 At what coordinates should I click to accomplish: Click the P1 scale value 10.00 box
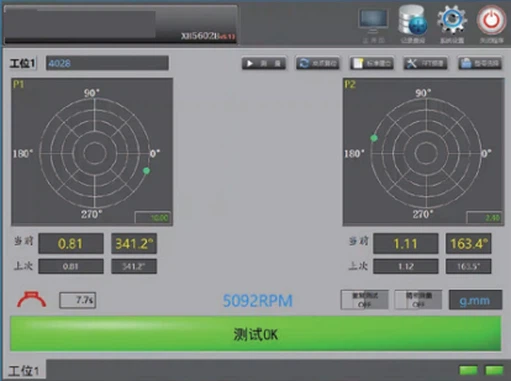(x=153, y=218)
